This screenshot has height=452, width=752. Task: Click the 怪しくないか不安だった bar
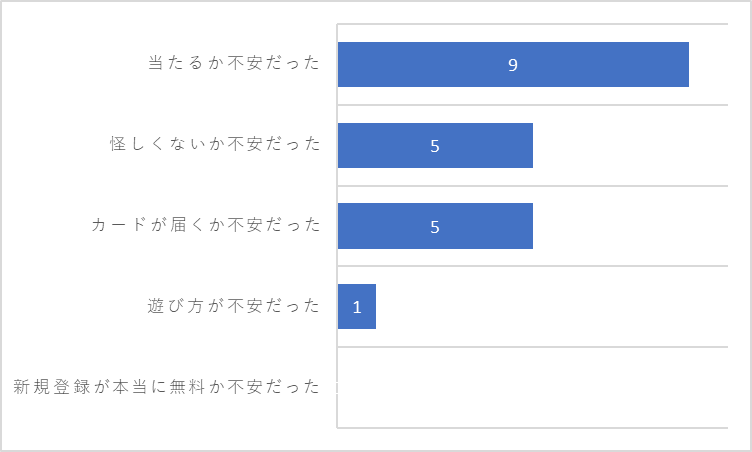pos(435,145)
